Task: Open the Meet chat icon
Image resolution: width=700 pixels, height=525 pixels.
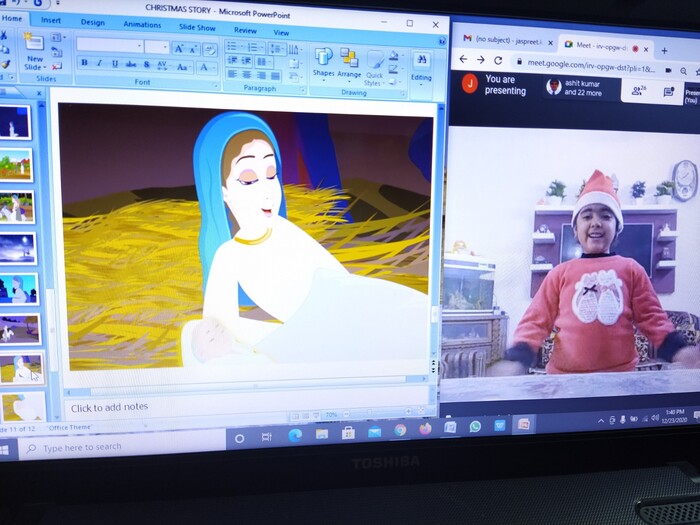Action: [x=668, y=92]
